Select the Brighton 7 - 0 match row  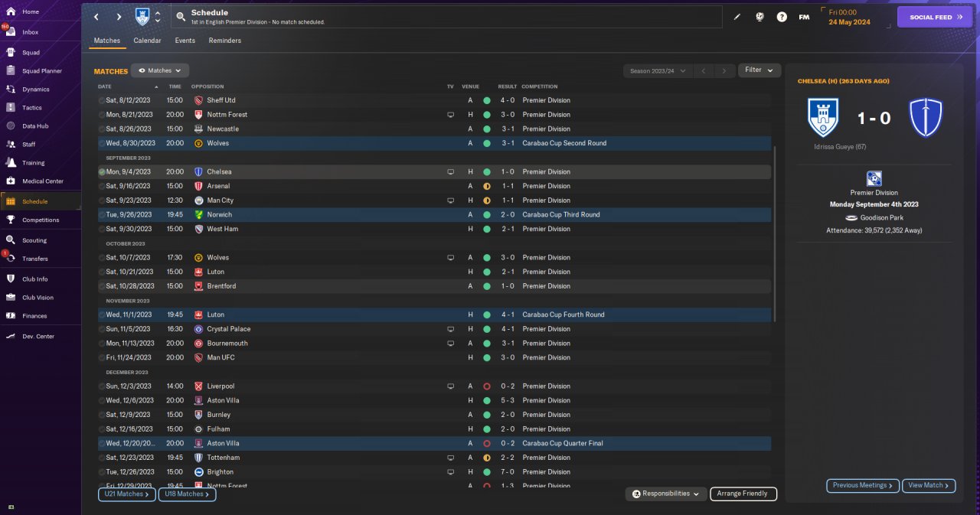(x=434, y=472)
